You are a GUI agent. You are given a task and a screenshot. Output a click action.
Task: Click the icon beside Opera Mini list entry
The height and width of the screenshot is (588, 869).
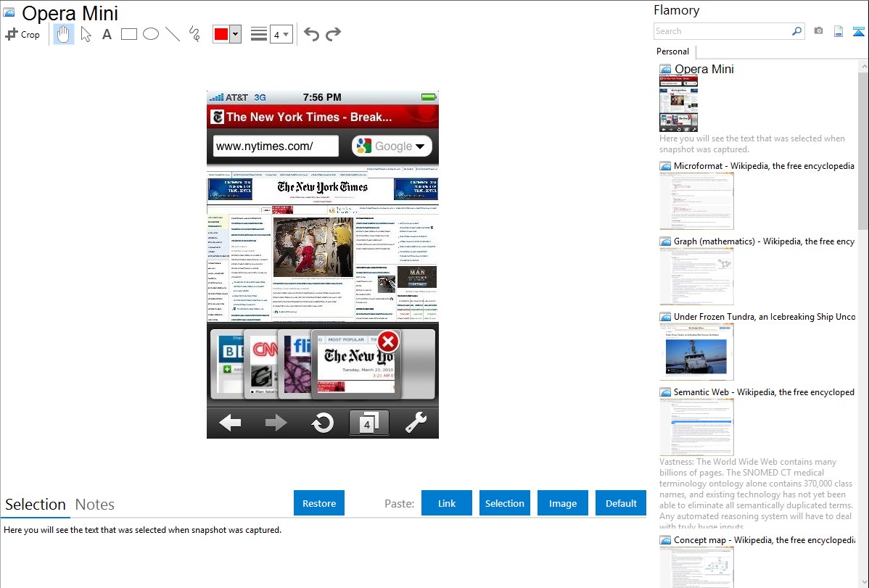(x=666, y=70)
